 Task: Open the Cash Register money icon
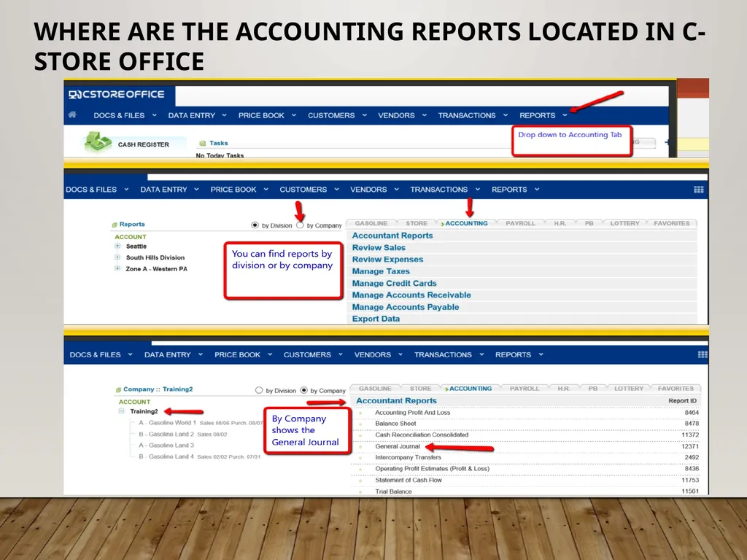[x=98, y=142]
